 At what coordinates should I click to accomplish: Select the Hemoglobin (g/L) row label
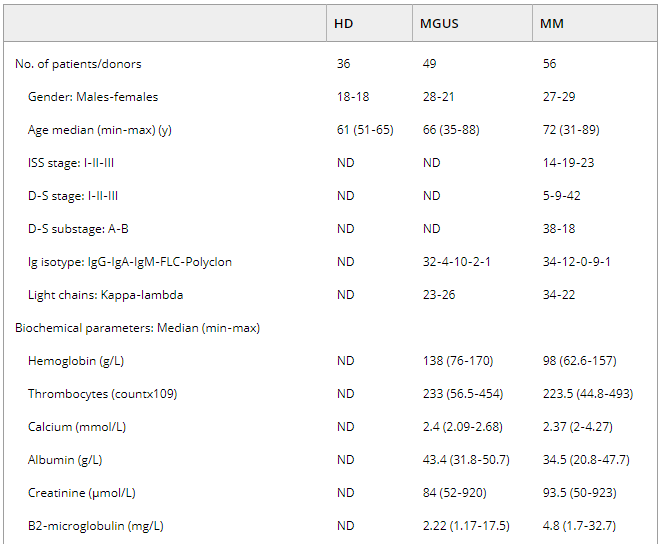pos(76,361)
